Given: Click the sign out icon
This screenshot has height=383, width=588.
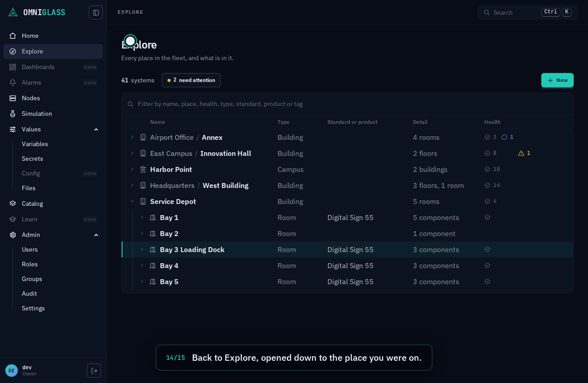Looking at the screenshot, I should click(94, 371).
